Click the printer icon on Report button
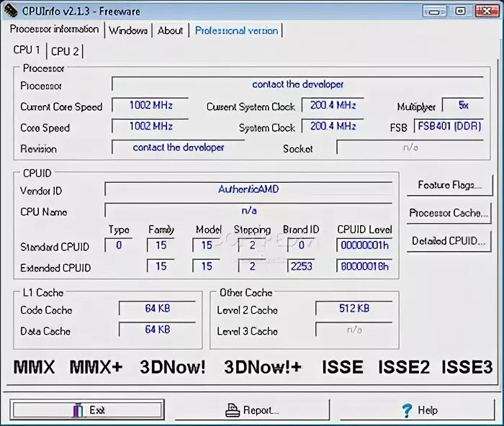The height and width of the screenshot is (426, 504). (233, 410)
